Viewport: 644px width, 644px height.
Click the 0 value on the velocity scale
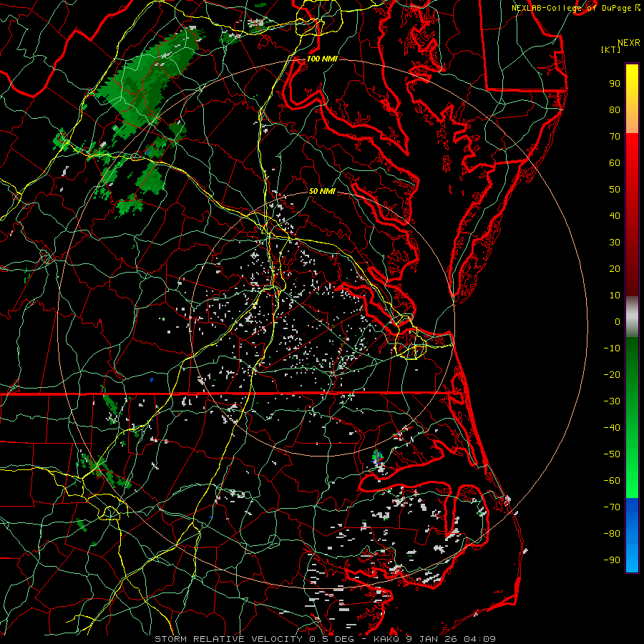click(618, 321)
